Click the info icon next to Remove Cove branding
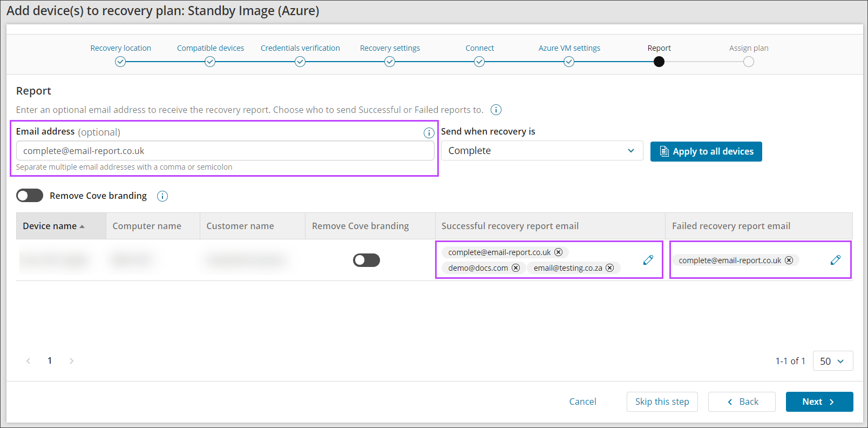 (x=162, y=196)
